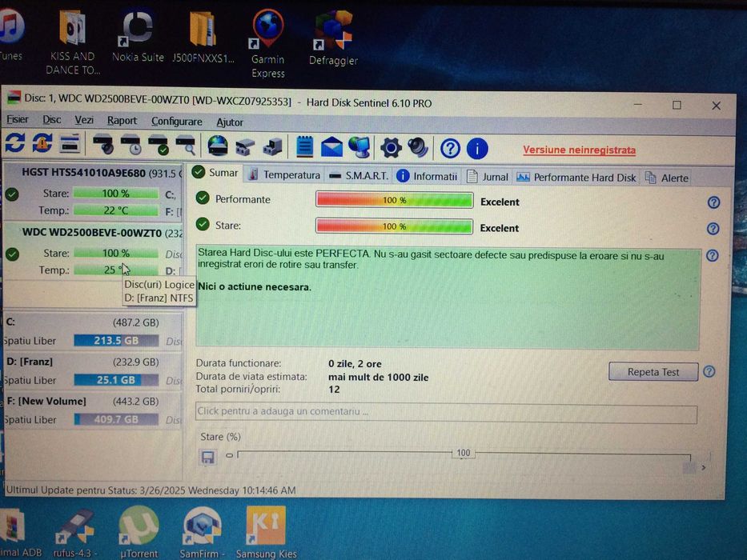Open the Disc menu
Screen dimensions: 747x560
[x=52, y=120]
